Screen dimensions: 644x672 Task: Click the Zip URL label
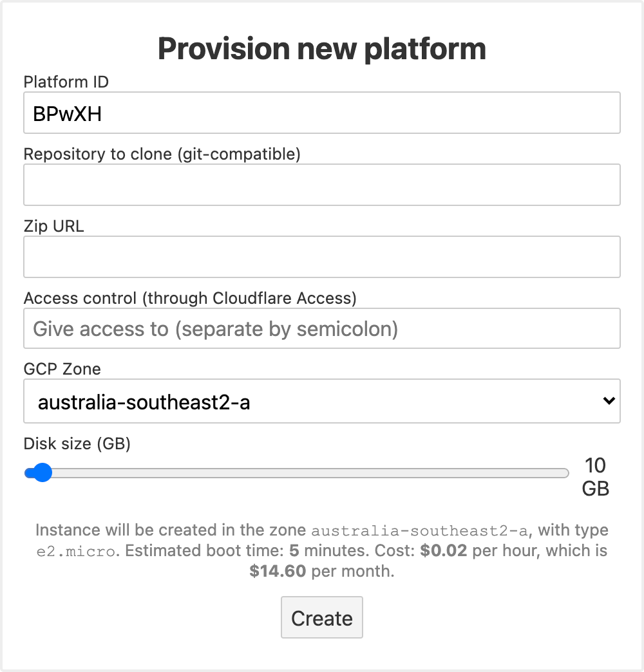[53, 226]
